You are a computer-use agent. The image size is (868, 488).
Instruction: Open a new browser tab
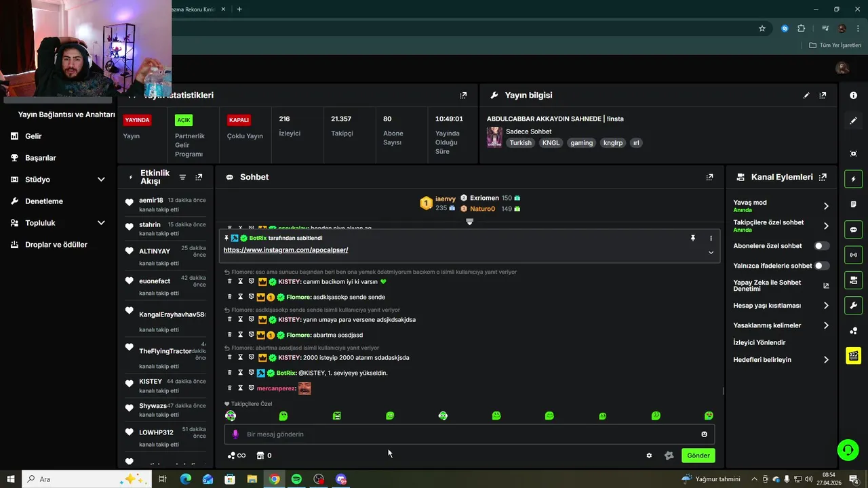(239, 9)
